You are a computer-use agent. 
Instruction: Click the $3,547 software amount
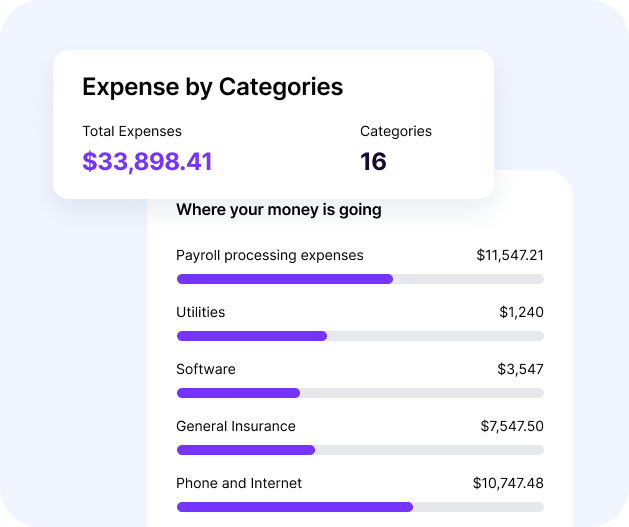click(x=520, y=369)
